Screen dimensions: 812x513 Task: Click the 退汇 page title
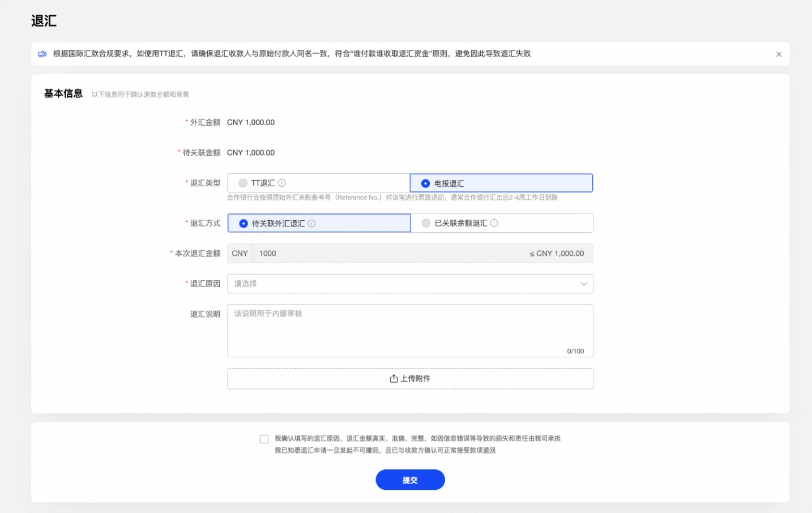pos(44,21)
